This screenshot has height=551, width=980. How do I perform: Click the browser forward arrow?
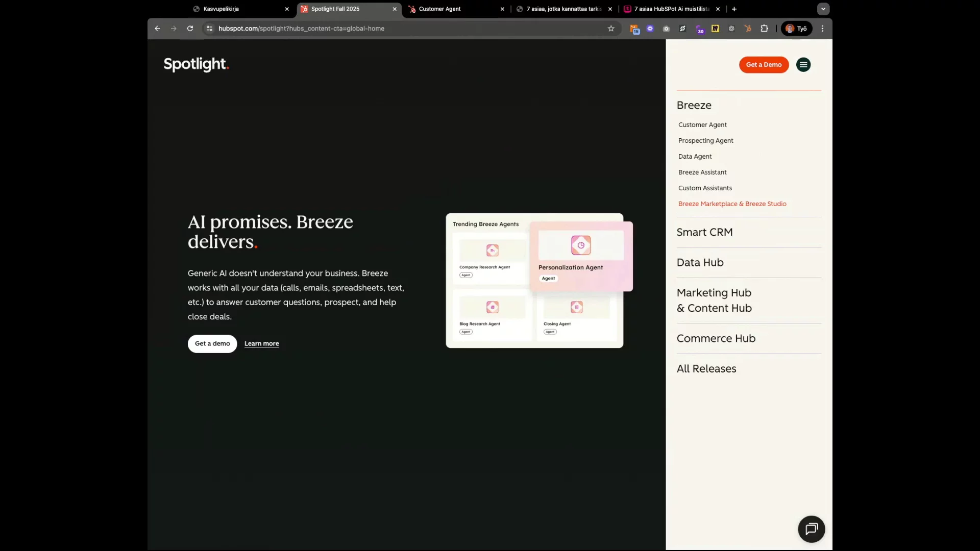(x=174, y=29)
